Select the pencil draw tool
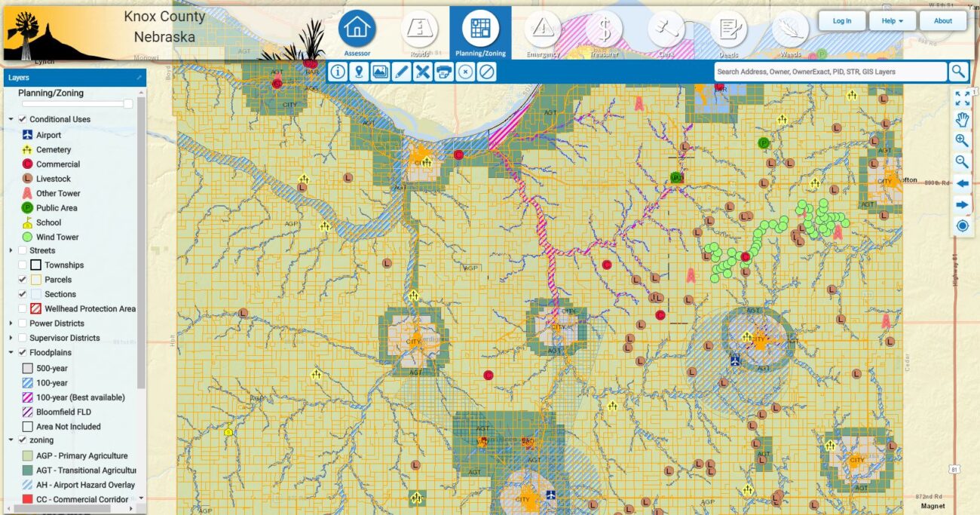This screenshot has width=980, height=515. click(x=401, y=72)
